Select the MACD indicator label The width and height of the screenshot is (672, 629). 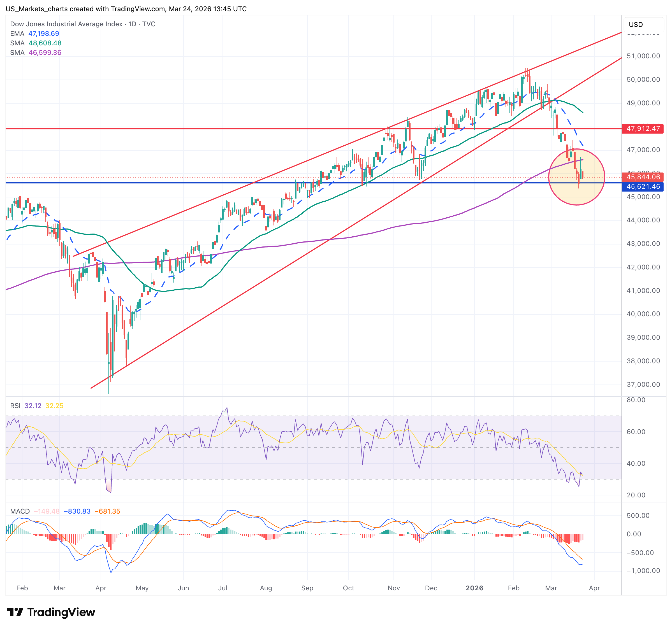coord(20,511)
